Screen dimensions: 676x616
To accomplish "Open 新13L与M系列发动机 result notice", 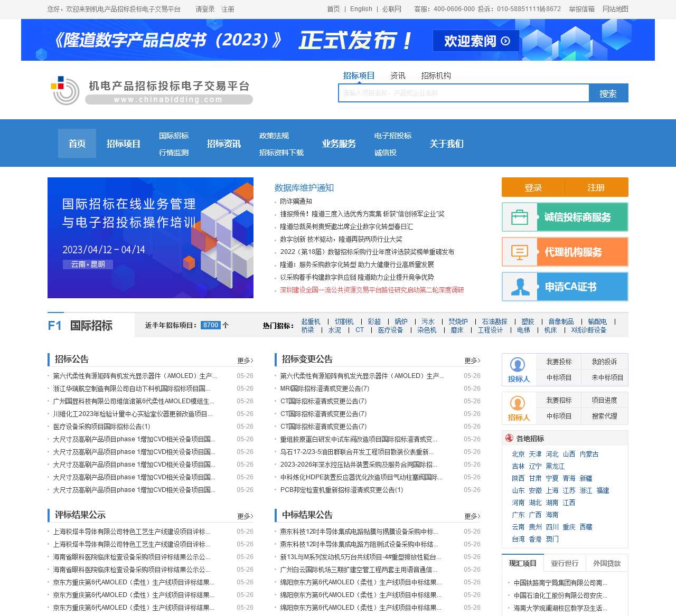I will pyautogui.click(x=360, y=557).
